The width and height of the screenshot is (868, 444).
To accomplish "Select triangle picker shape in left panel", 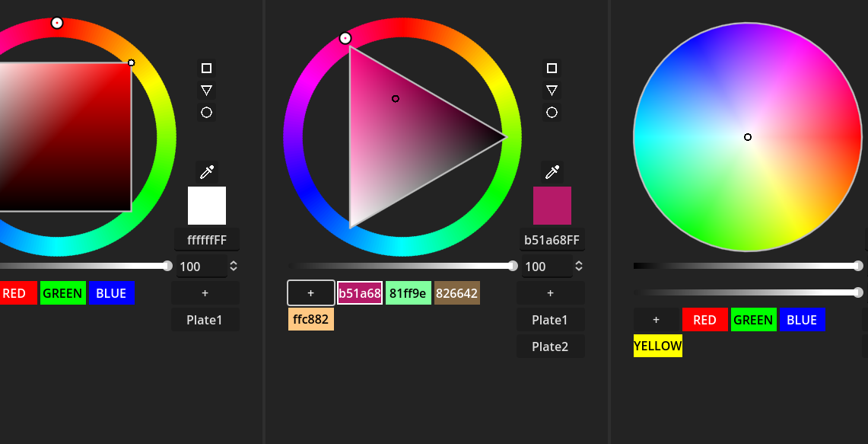I will tap(206, 91).
